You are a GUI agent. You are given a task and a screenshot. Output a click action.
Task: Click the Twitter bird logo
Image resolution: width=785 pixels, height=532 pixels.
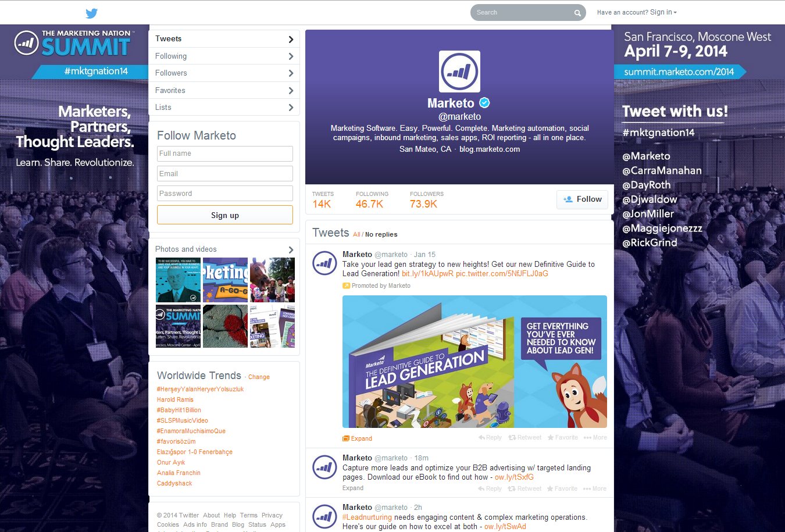[x=92, y=13]
